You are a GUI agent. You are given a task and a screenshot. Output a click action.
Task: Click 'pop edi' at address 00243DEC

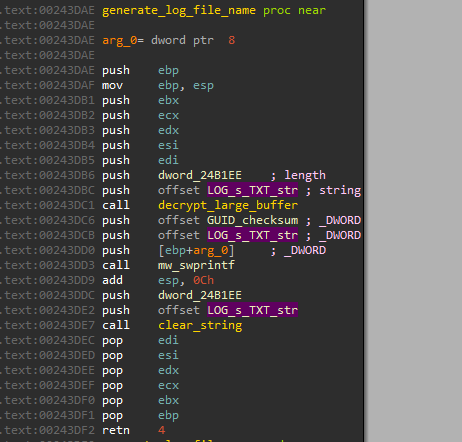pyautogui.click(x=140, y=340)
